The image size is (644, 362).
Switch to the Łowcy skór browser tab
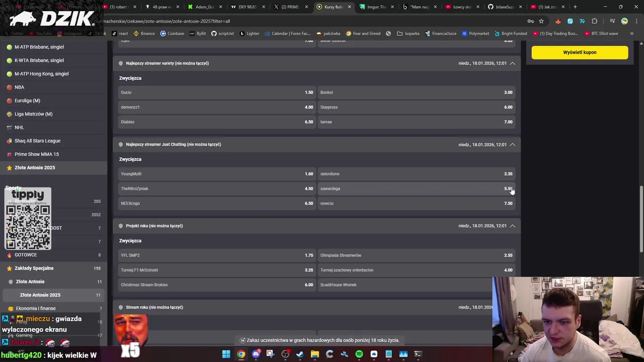(x=461, y=7)
